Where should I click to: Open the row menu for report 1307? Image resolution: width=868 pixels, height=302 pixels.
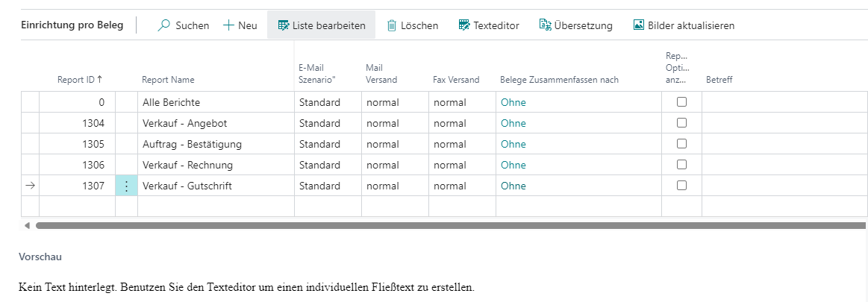(126, 186)
